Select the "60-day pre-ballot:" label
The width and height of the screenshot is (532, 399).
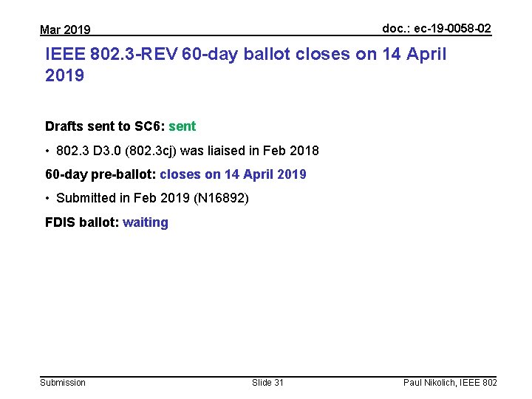tap(100, 174)
